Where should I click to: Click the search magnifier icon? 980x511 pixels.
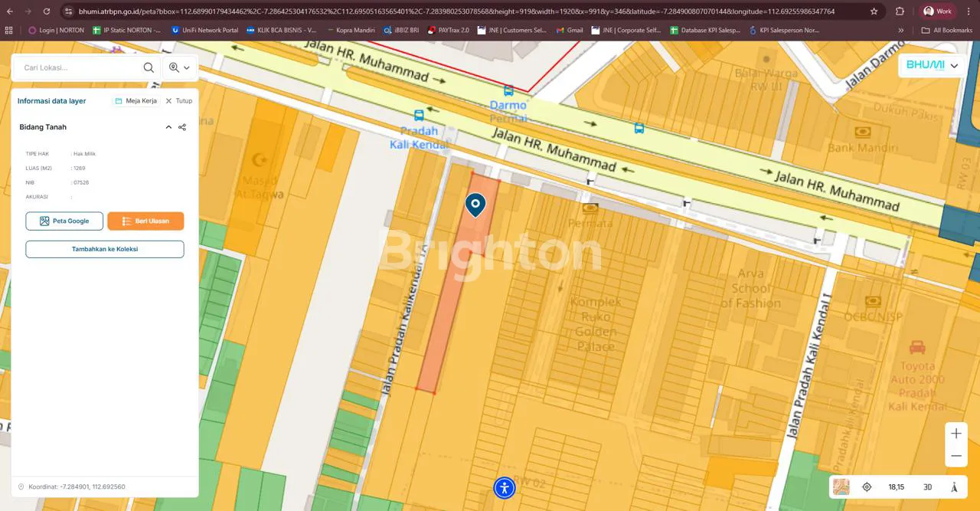click(x=149, y=67)
